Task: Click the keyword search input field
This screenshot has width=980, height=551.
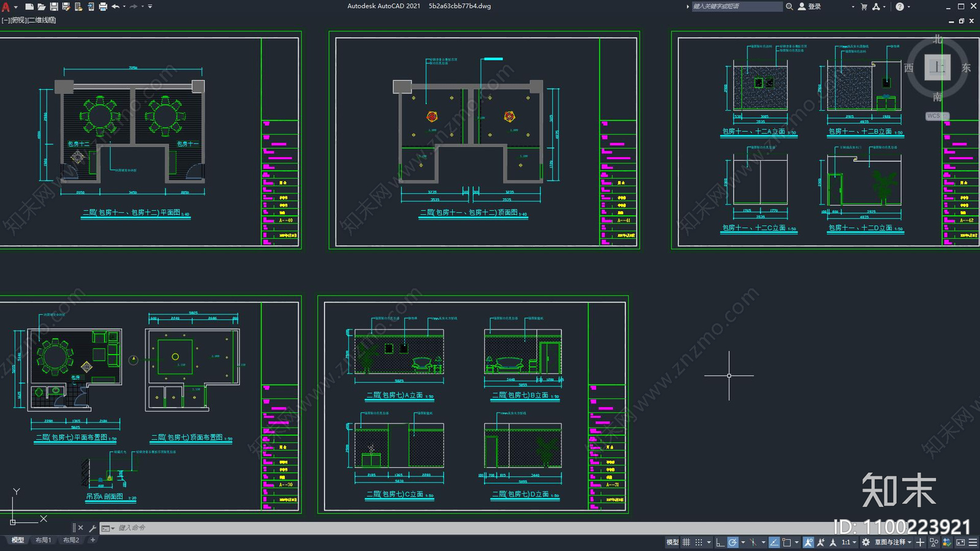Action: (x=737, y=7)
